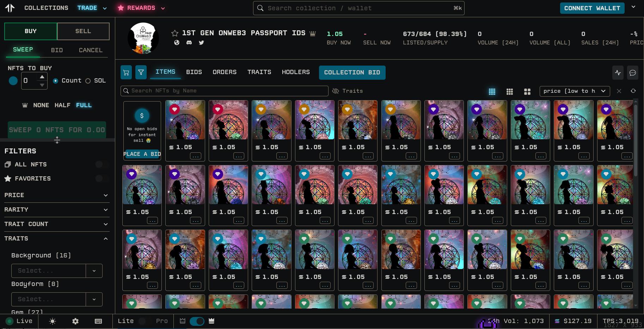Open the filters icon beside the cart
Viewport: 644px width, 329px height.
(x=141, y=72)
